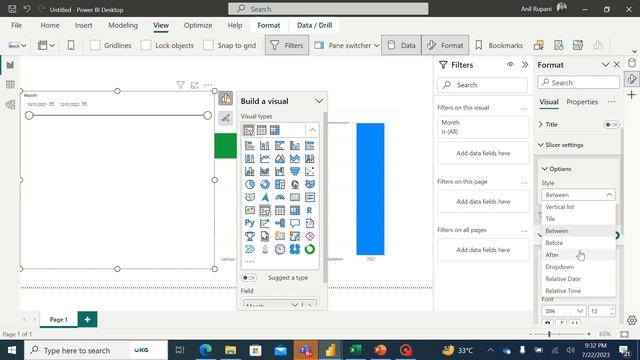Click the Focus mode icon above the slicer
This screenshot has height=360, width=640.
coord(194,85)
